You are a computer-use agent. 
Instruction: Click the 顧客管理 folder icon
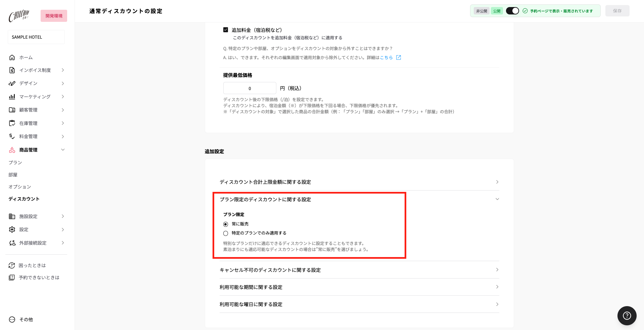pyautogui.click(x=12, y=110)
